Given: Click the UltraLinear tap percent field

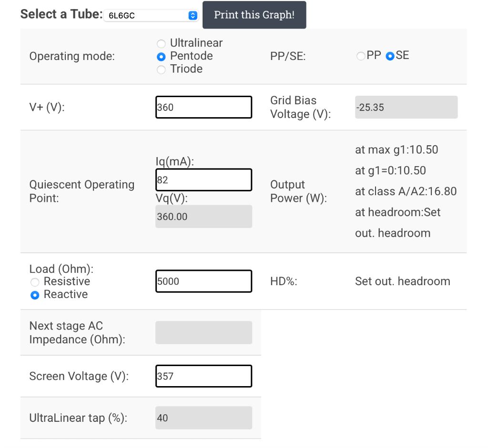Looking at the screenshot, I should point(203,418).
